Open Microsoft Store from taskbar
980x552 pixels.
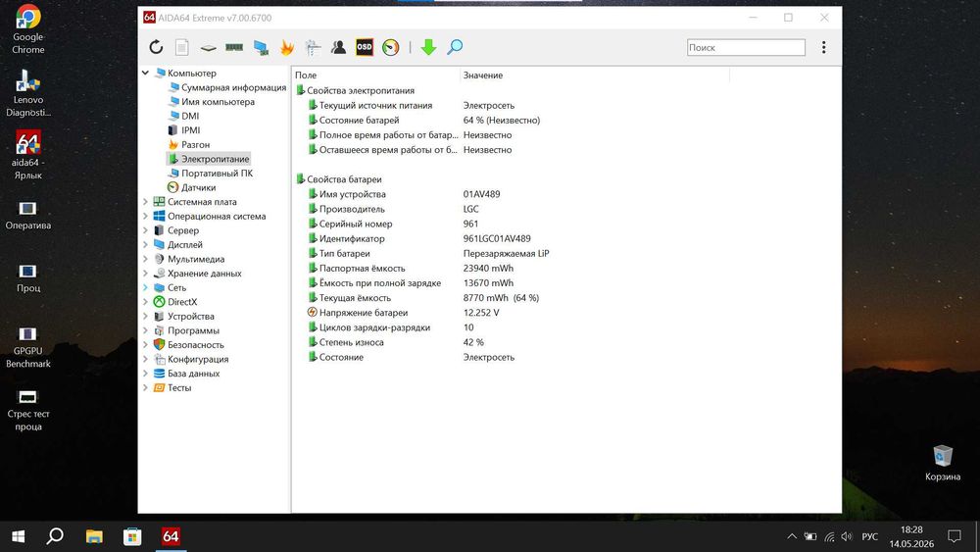coord(132,536)
